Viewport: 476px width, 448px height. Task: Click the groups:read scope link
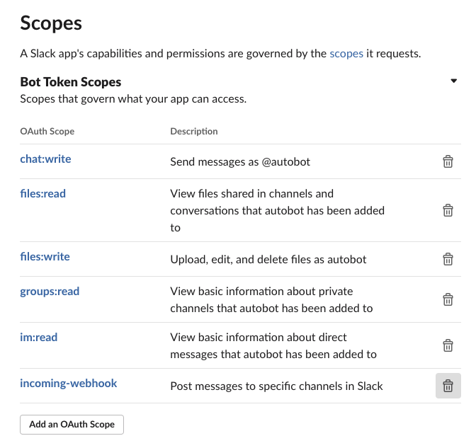pos(50,291)
